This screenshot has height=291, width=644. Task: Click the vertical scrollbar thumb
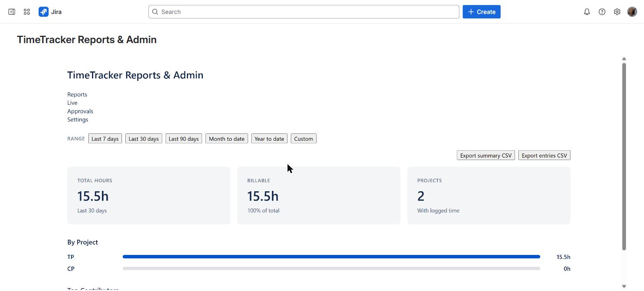coord(624,156)
